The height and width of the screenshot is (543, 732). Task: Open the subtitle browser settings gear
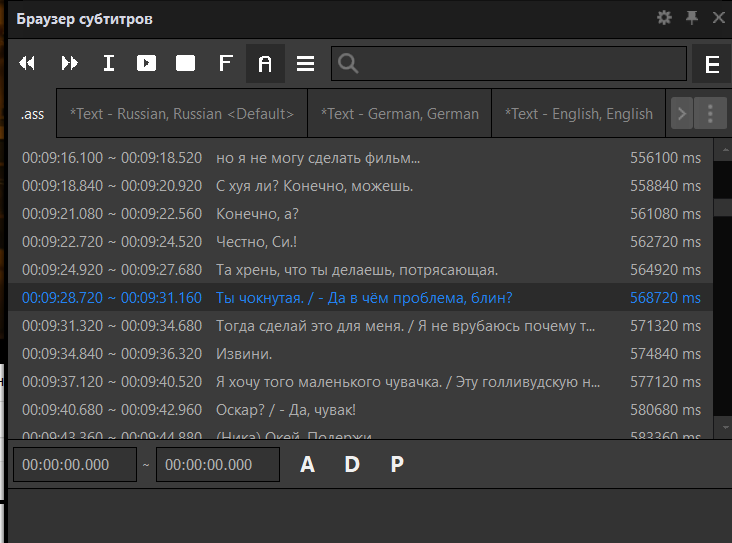tap(664, 18)
